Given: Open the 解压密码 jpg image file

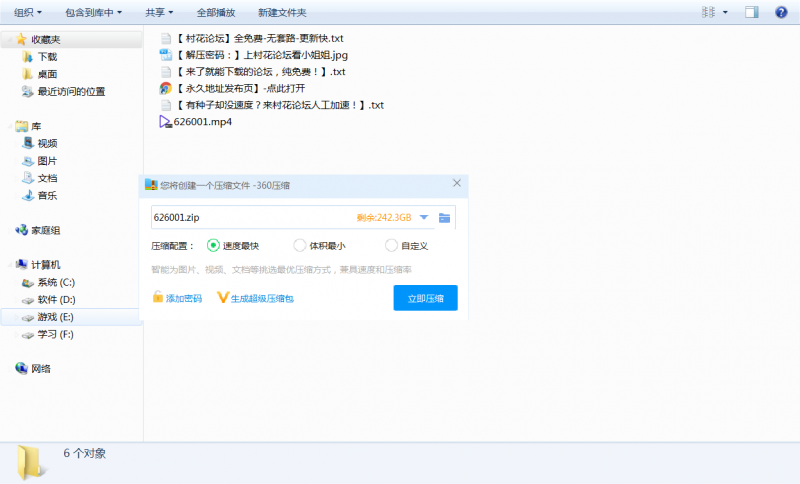Looking at the screenshot, I should click(x=260, y=55).
